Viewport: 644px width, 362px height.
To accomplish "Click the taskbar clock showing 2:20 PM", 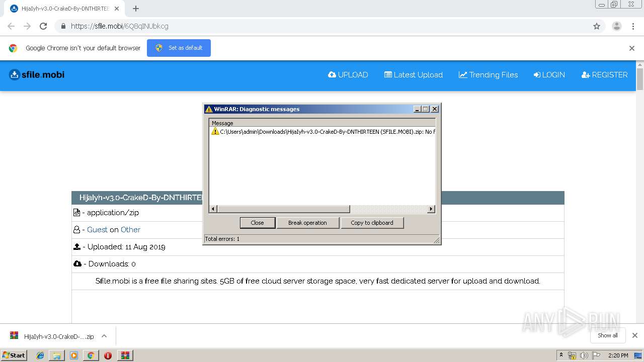I will (618, 355).
